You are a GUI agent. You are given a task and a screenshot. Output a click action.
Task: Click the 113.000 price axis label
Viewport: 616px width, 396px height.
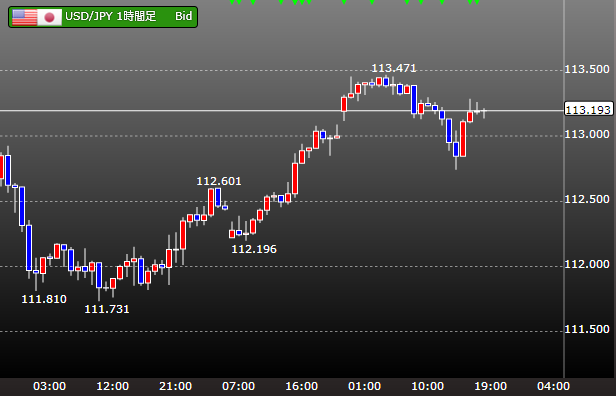[x=587, y=134]
